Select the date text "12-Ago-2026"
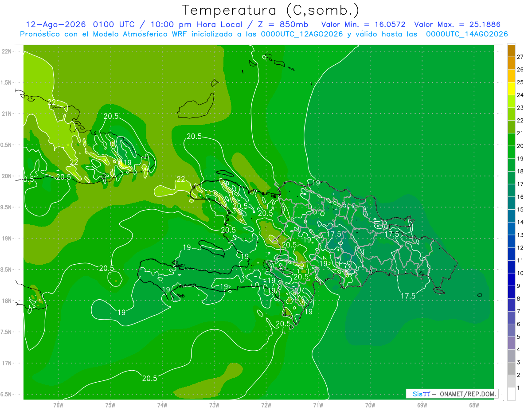 (x=56, y=24)
